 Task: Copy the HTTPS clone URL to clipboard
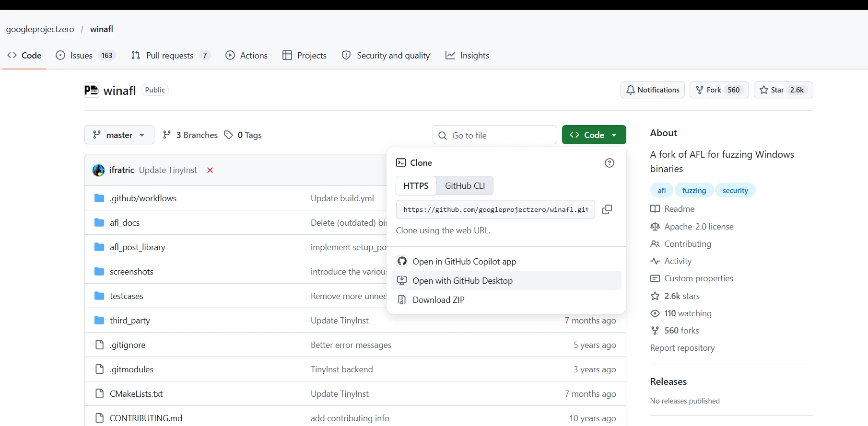pos(607,209)
